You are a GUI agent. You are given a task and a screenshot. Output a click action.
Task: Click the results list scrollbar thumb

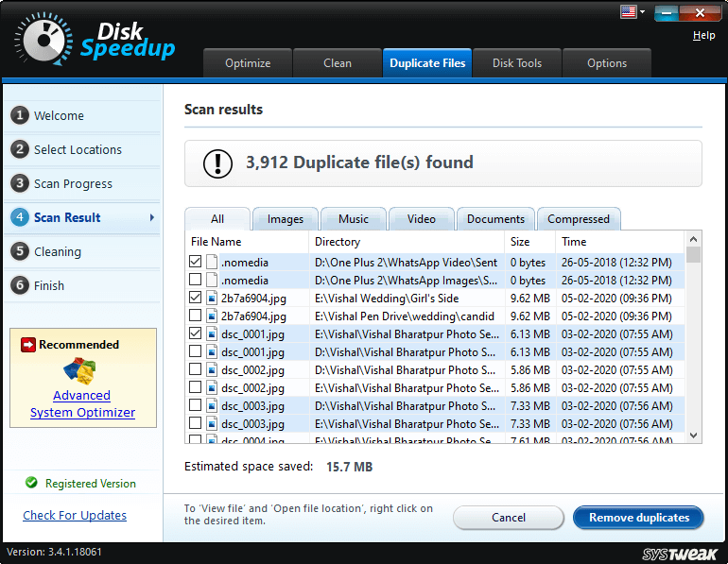(x=694, y=255)
